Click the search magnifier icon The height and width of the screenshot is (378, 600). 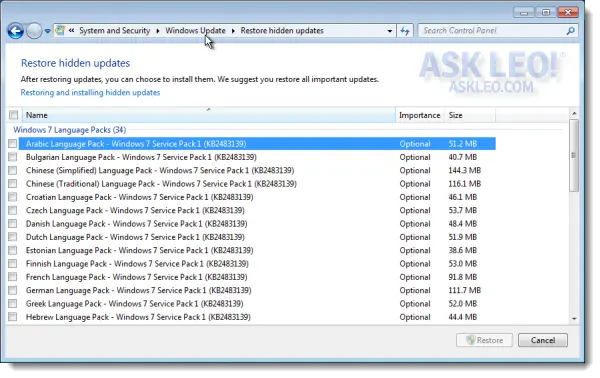point(570,31)
